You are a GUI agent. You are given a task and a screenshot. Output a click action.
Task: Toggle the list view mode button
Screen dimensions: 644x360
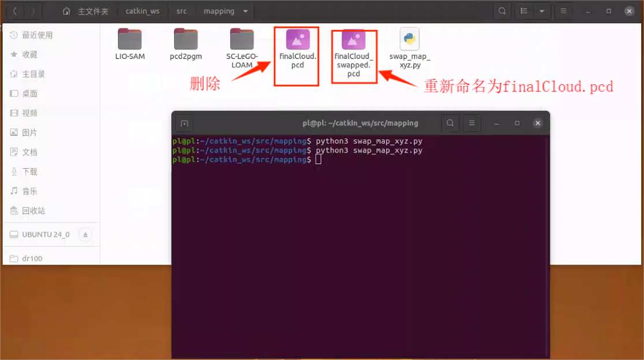tap(524, 11)
